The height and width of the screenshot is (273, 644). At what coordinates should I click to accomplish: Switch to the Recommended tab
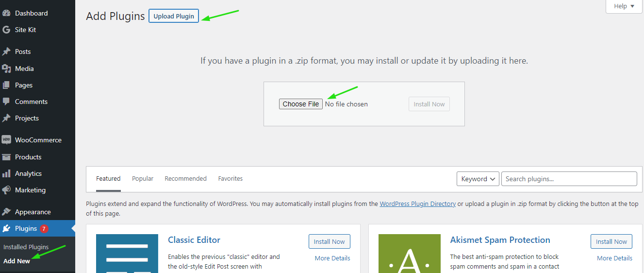coord(186,179)
